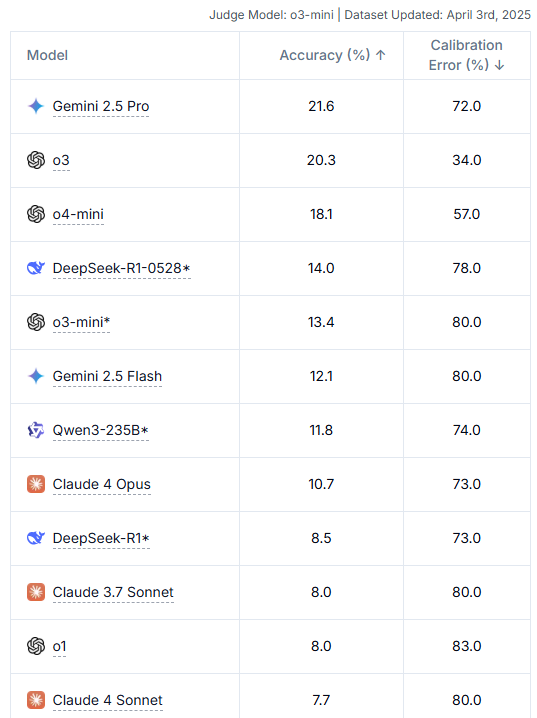The height and width of the screenshot is (718, 537).
Task: Sort by Accuracy using the up arrow
Action: 380,55
